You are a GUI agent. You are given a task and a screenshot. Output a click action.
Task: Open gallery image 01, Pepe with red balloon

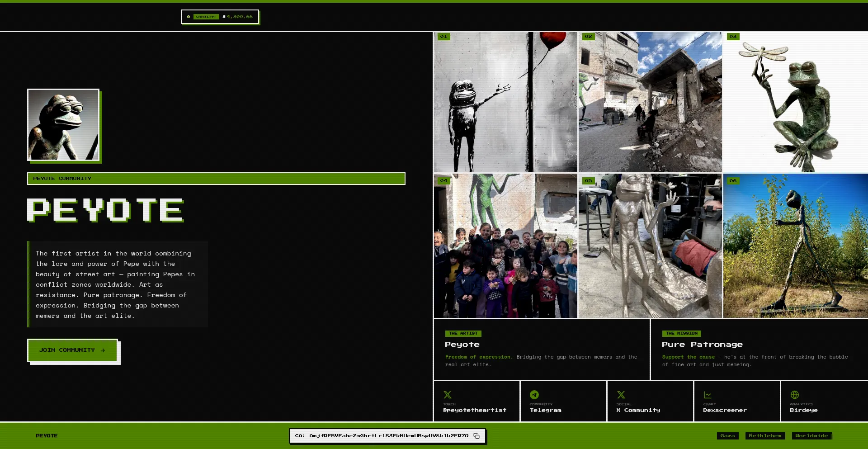click(505, 102)
